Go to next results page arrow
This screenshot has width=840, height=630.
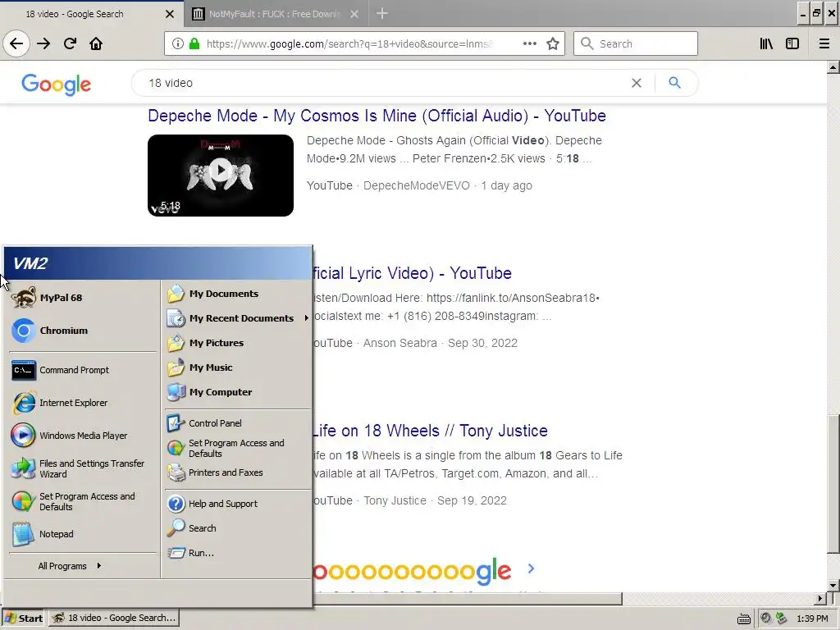(x=531, y=568)
